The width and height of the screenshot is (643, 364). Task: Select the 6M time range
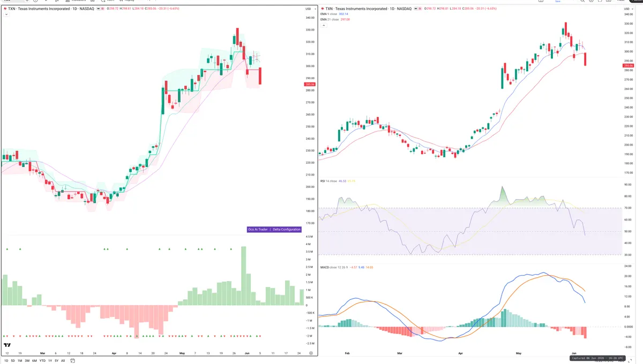[34, 361]
